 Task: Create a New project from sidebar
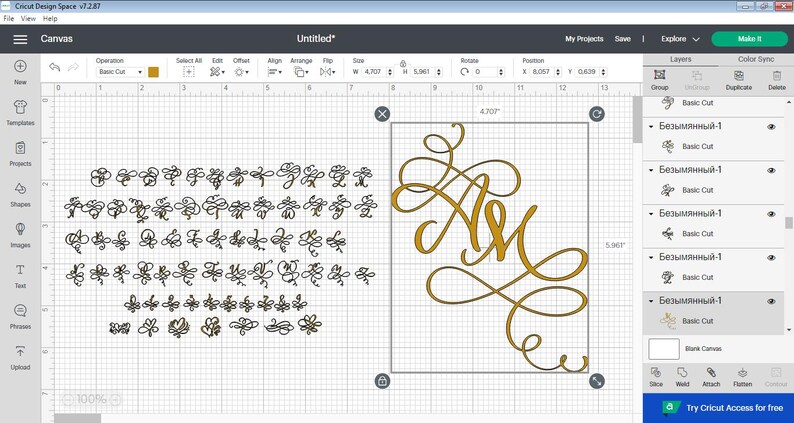[20, 71]
